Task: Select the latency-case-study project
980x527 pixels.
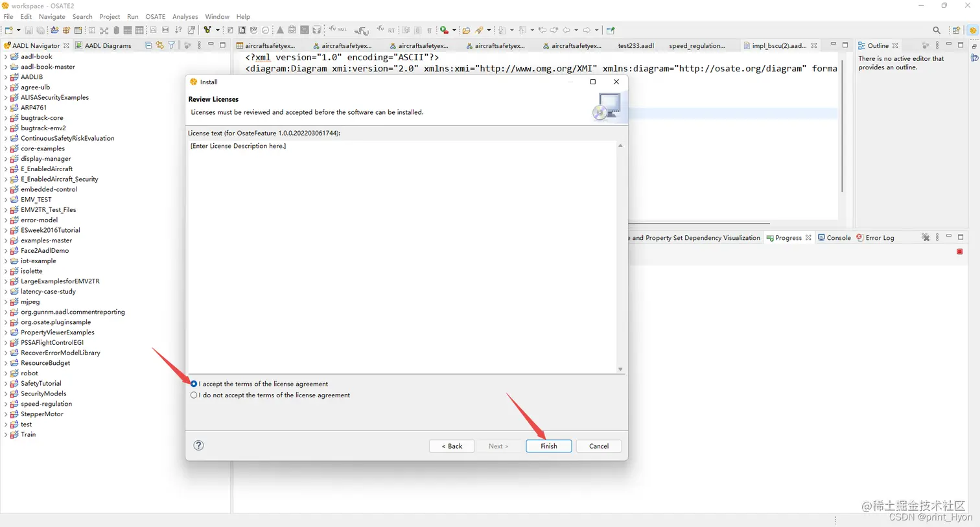Action: click(48, 292)
